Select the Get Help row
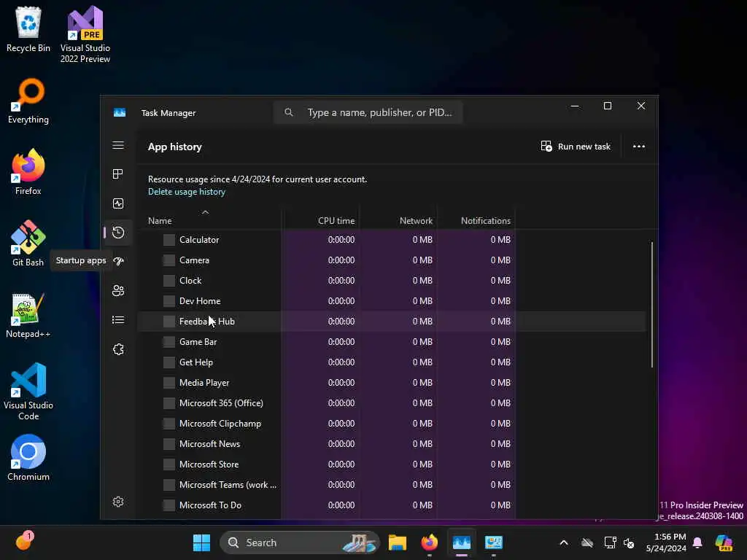The height and width of the screenshot is (560, 747). [392, 362]
